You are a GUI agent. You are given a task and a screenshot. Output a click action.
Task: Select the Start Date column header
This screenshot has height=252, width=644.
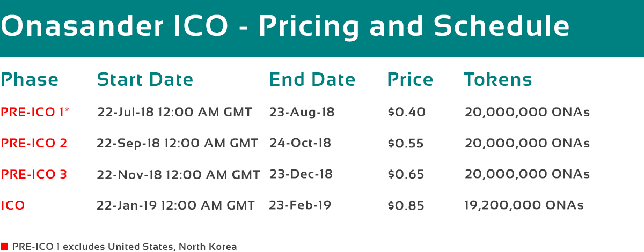[x=145, y=80]
